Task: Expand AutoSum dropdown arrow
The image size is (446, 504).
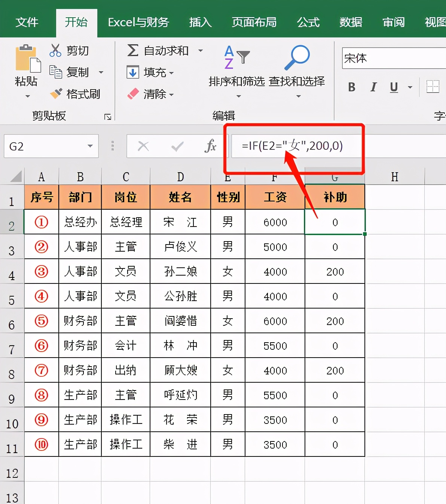Action: click(201, 51)
